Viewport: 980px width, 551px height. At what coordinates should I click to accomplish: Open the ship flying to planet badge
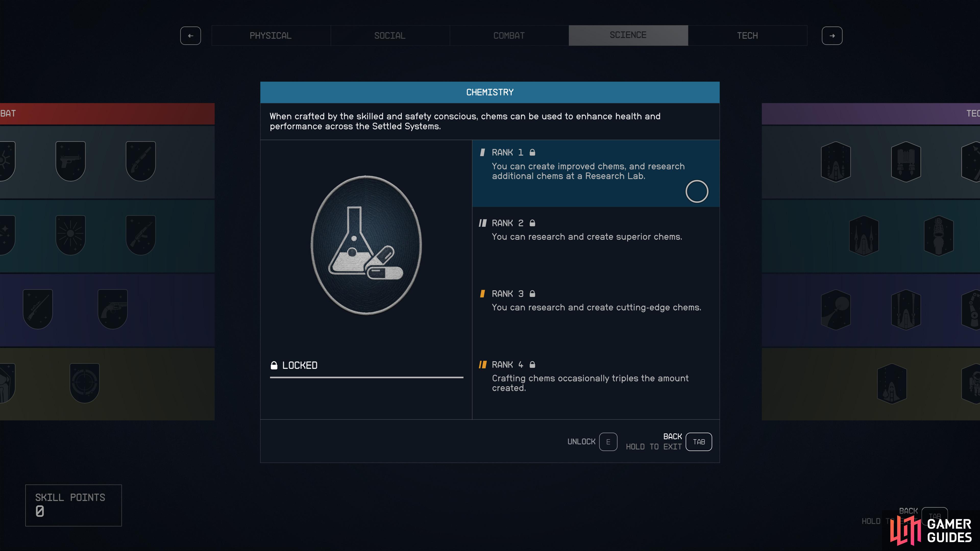click(x=836, y=309)
